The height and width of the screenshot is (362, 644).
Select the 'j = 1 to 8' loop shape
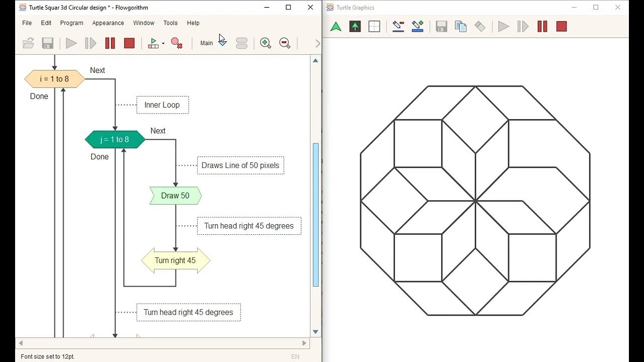tap(115, 139)
